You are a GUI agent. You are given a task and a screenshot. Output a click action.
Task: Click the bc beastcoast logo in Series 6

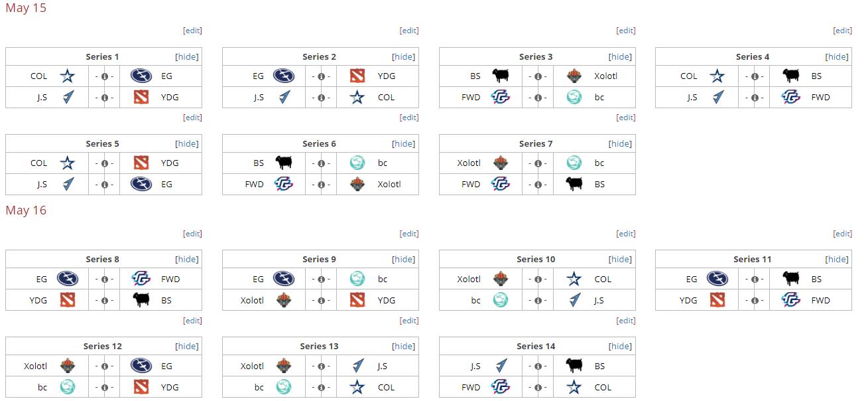357,163
